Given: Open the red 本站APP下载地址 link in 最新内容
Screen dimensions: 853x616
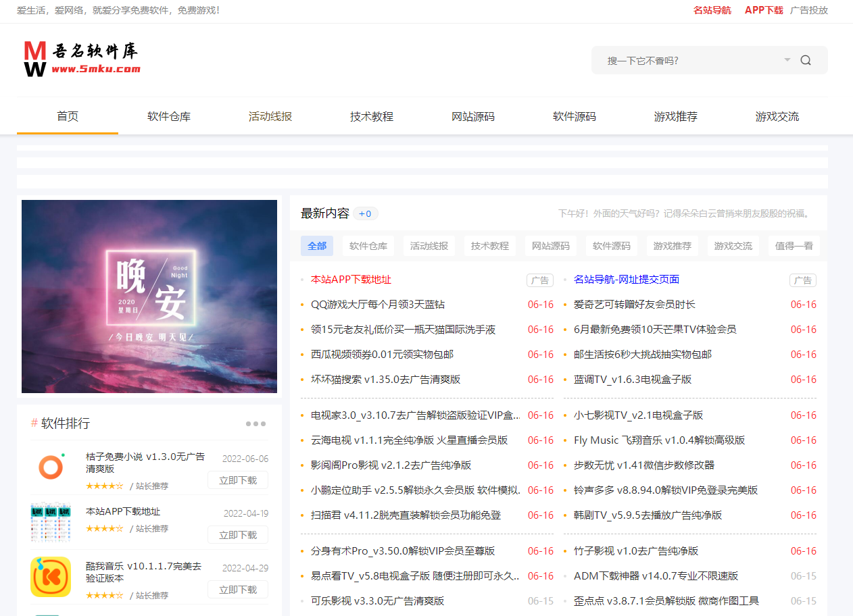Looking at the screenshot, I should coord(351,280).
